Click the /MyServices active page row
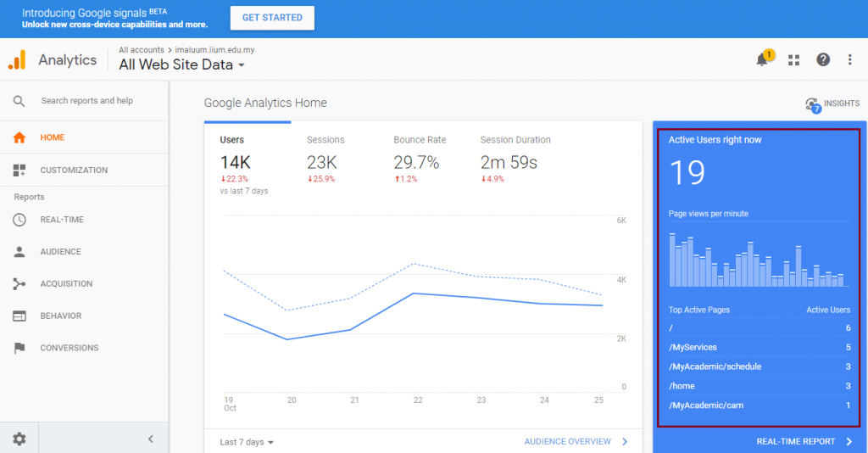Image resolution: width=868 pixels, height=453 pixels. pos(759,347)
